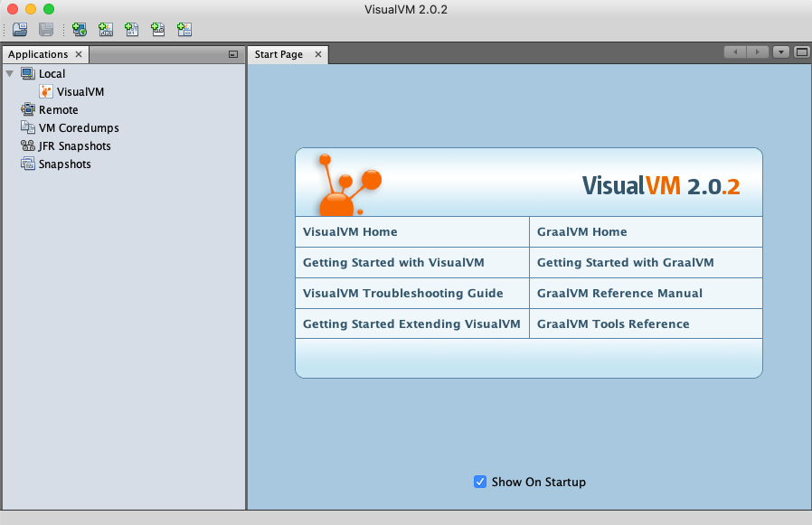This screenshot has width=812, height=525.
Task: Click the Add JMX Connection toolbar icon
Action: coord(106,30)
